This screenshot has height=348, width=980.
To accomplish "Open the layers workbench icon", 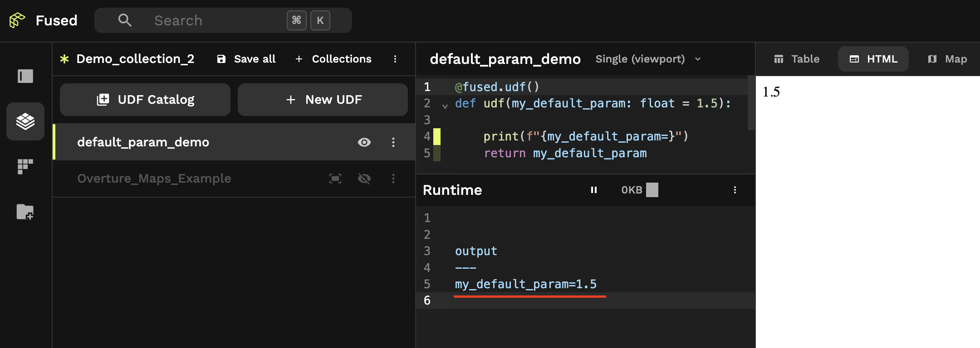I will tap(25, 121).
